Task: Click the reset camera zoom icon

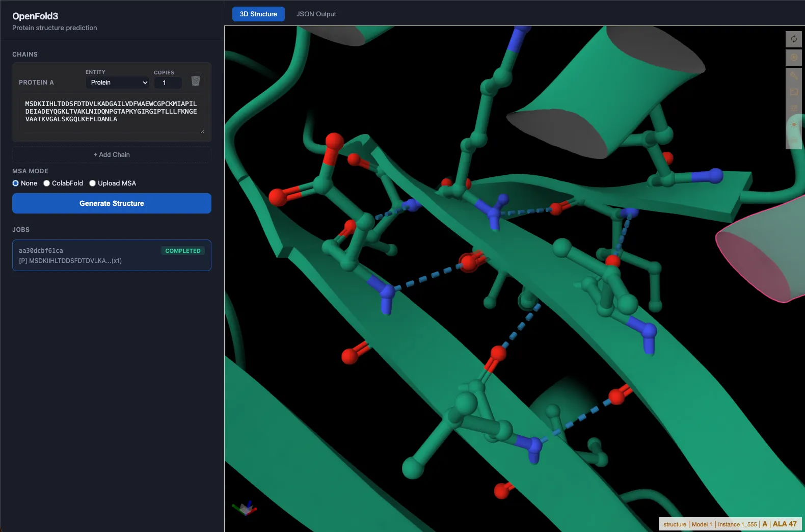Action: (x=794, y=39)
